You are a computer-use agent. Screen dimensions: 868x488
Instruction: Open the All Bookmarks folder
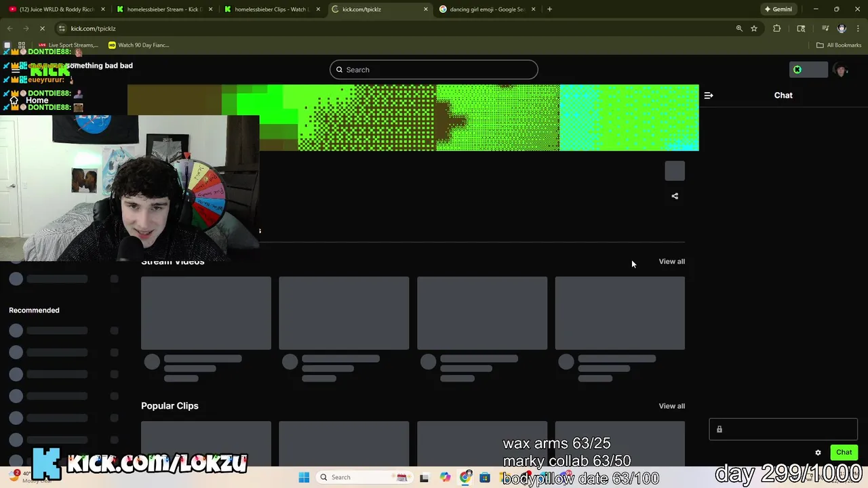click(x=839, y=45)
